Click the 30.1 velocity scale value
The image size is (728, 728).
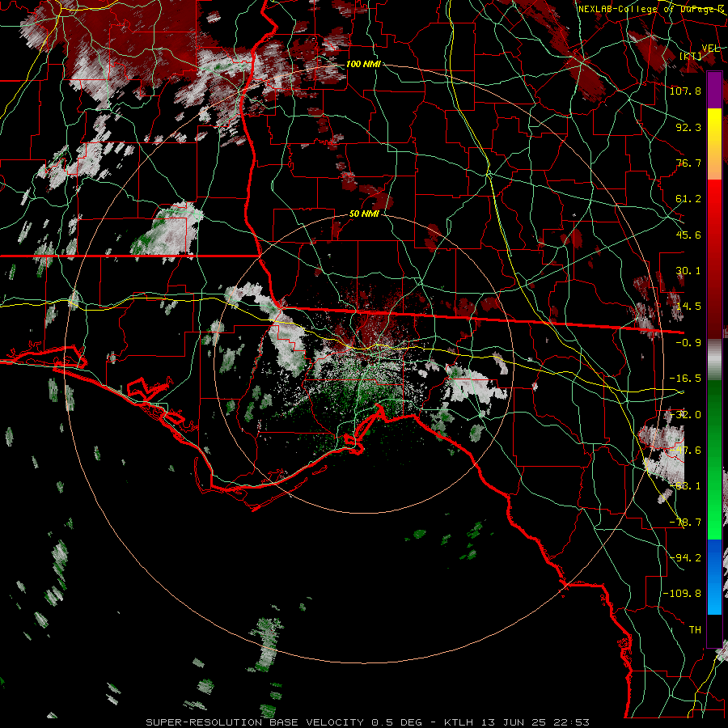point(688,271)
